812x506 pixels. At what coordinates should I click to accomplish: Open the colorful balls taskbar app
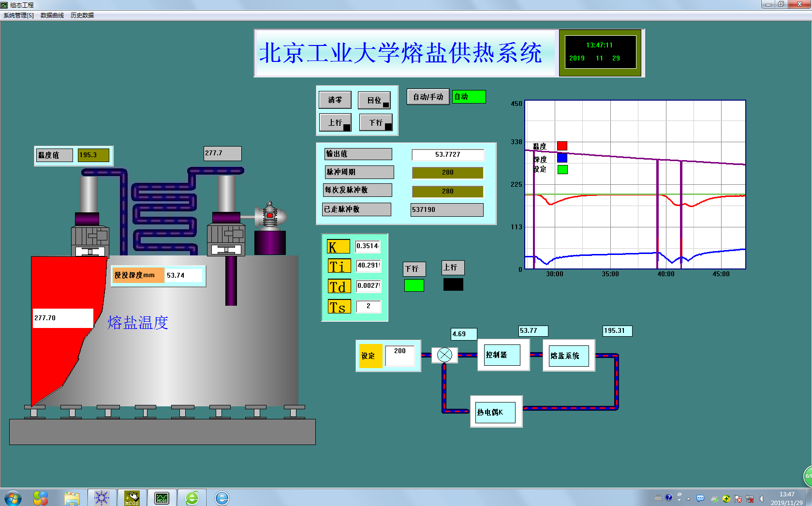[x=41, y=498]
